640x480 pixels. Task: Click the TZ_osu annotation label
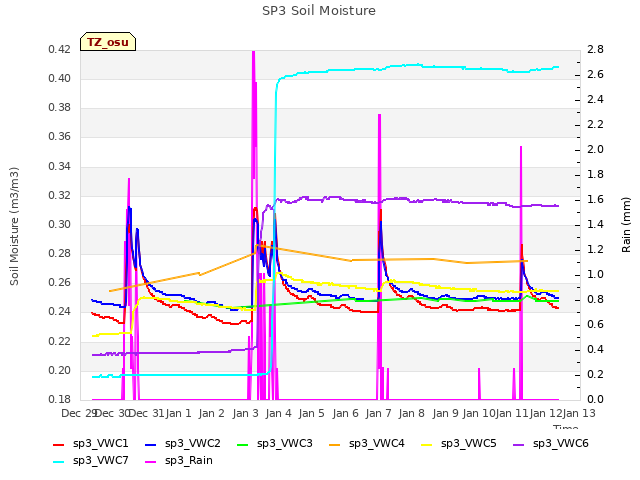(108, 42)
